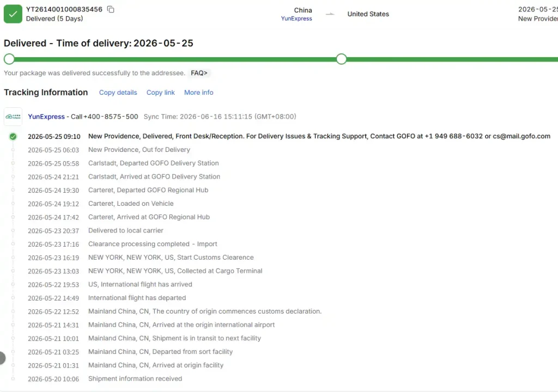The image size is (558, 392).
Task: Click middle marker on progress bar
Action: pyautogui.click(x=341, y=59)
